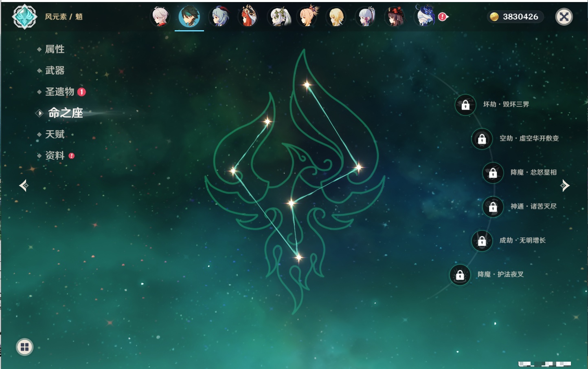Click the 风元素 / 魈 title text

tap(64, 17)
